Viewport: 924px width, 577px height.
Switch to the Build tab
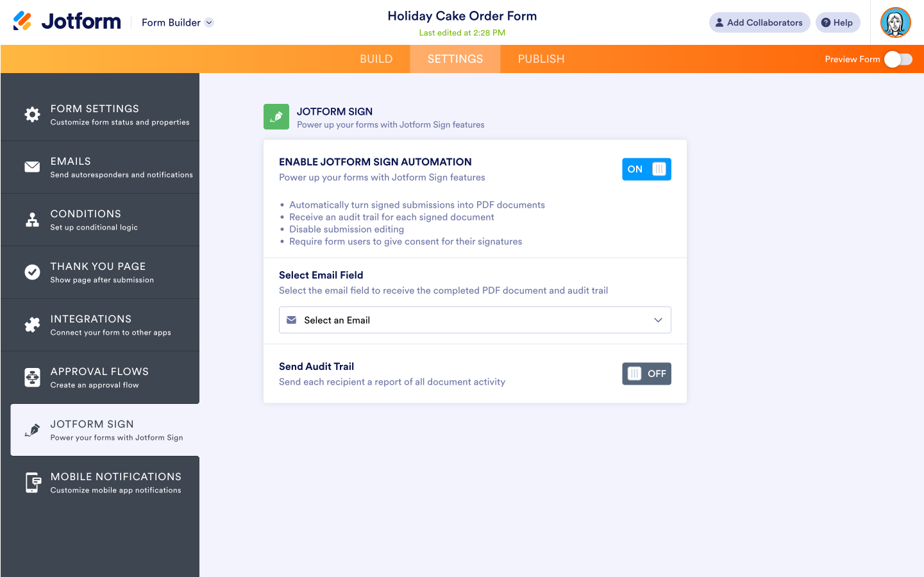pos(376,59)
